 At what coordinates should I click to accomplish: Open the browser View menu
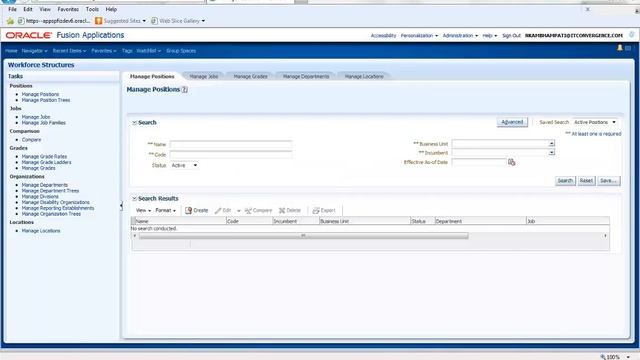[x=45, y=9]
